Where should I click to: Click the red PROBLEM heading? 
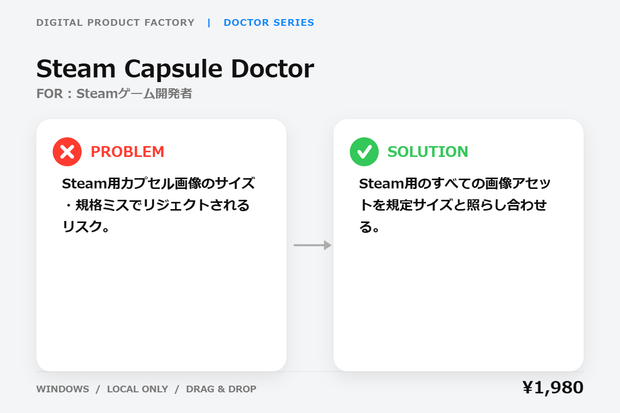coord(127,152)
